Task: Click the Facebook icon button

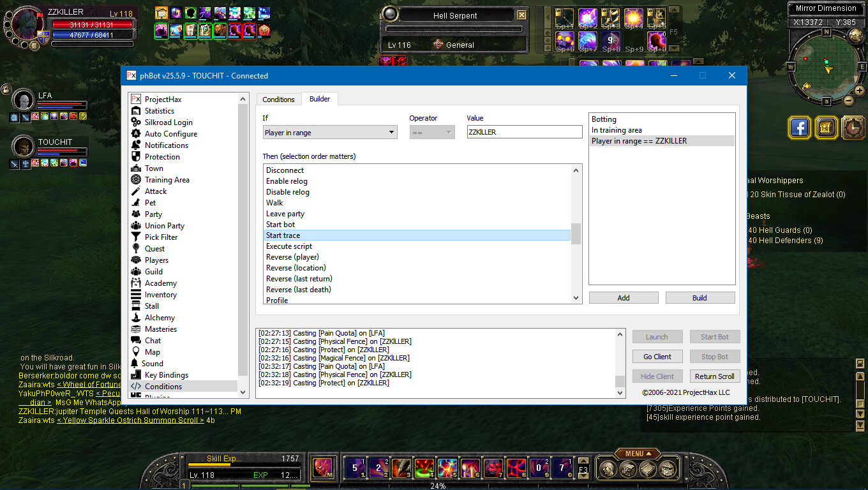Action: pos(799,128)
